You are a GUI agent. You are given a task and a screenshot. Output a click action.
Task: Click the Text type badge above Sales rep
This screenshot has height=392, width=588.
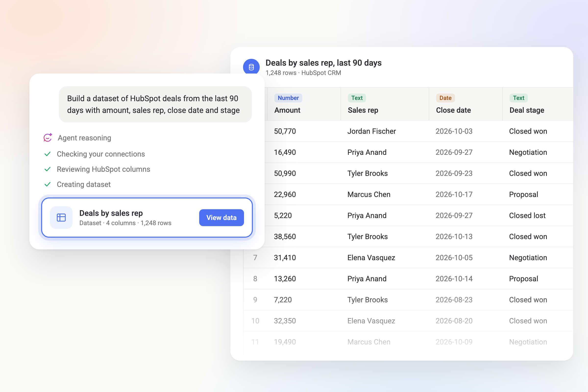(357, 98)
